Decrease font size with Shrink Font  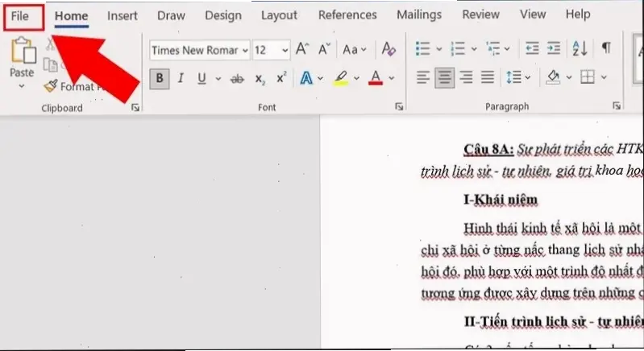click(x=324, y=50)
